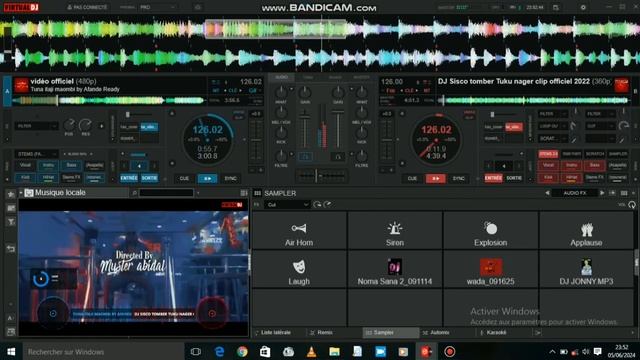
Task: Click the search magnifier icon beside Musique locale
Action: [134, 193]
